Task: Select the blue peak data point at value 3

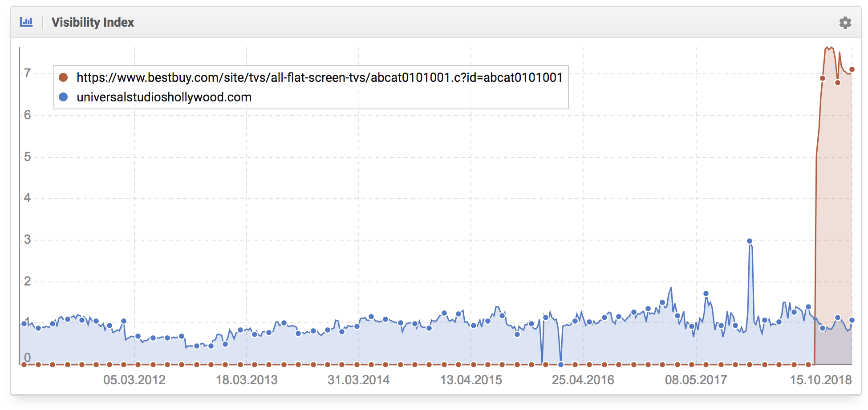Action: (x=750, y=241)
